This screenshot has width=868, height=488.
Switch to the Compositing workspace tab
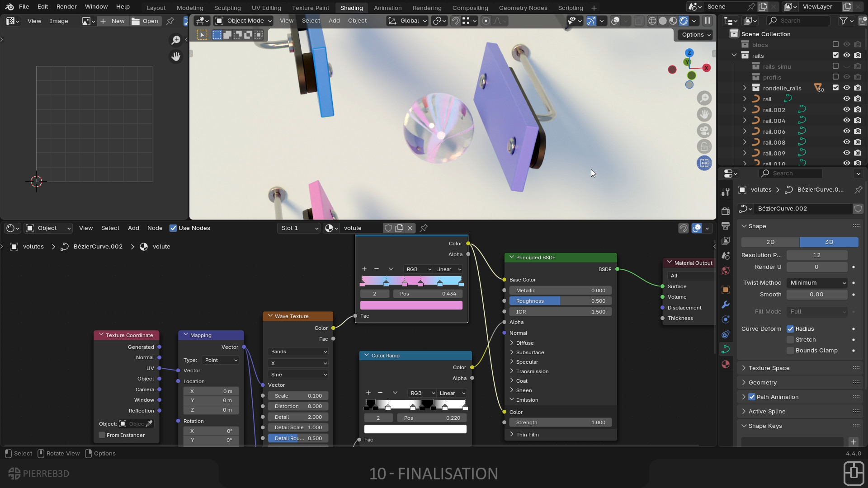470,8
